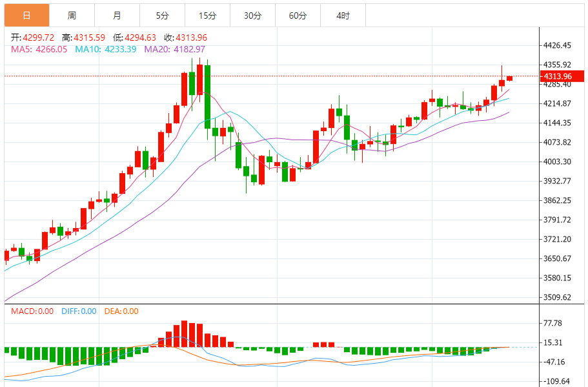The height and width of the screenshot is (387, 588).
Task: Click the MA10: 4233.39 label
Action: tap(106, 49)
